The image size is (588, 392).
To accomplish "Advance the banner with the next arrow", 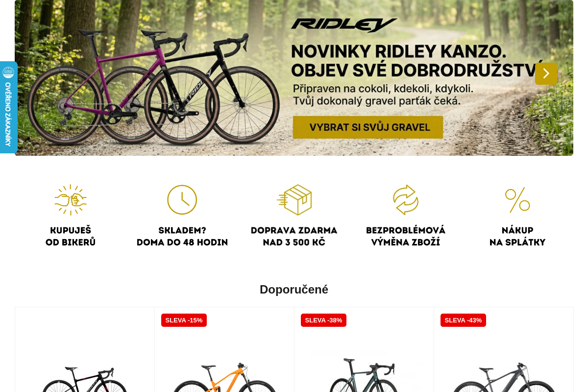I will point(546,73).
